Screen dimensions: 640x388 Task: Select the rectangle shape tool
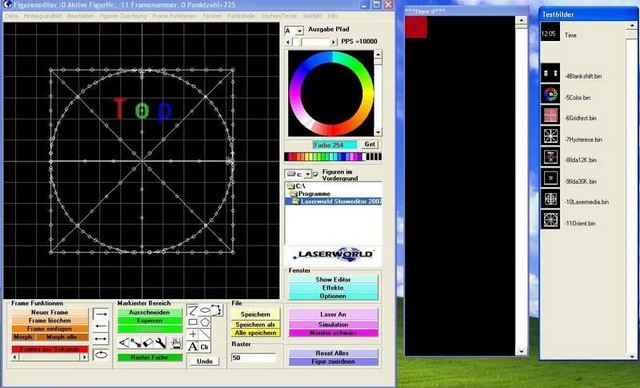coord(193,322)
